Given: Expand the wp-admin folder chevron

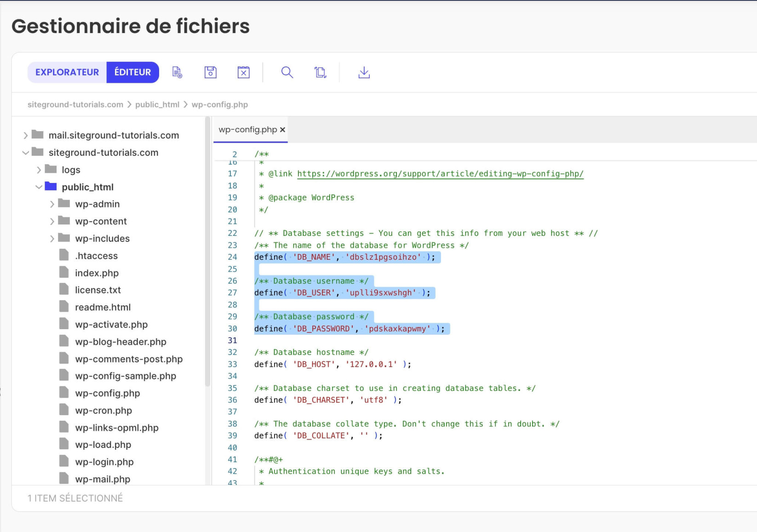Looking at the screenshot, I should [x=52, y=204].
